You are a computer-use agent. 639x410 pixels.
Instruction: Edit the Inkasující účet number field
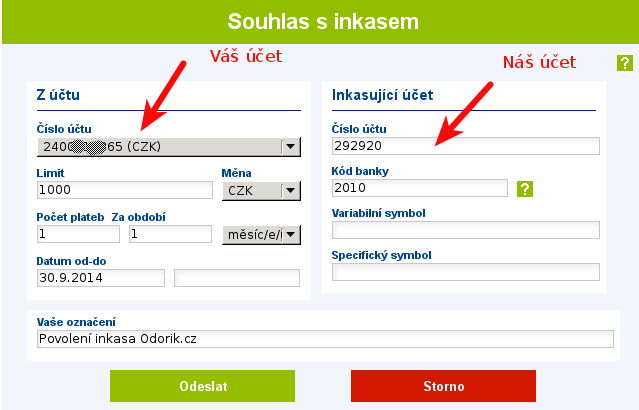point(466,146)
